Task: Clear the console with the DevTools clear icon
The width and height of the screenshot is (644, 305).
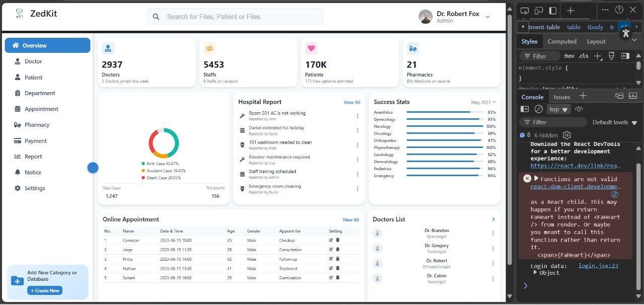Action: coord(538,109)
